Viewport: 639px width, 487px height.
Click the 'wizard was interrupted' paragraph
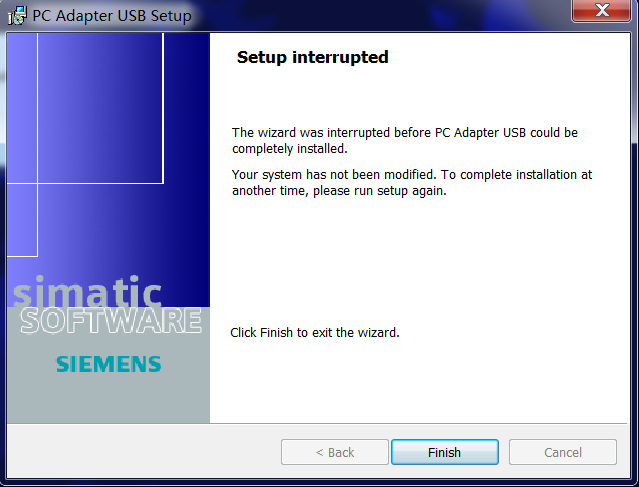tap(405, 141)
